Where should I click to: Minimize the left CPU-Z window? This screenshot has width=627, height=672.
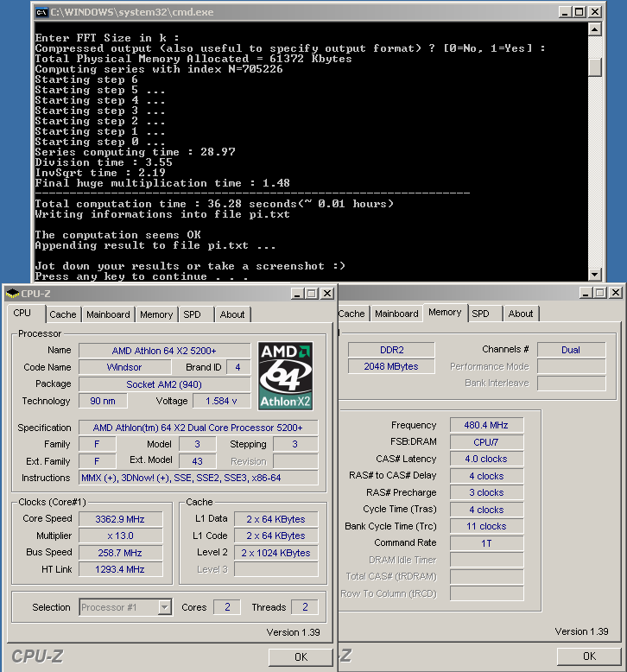(x=297, y=294)
